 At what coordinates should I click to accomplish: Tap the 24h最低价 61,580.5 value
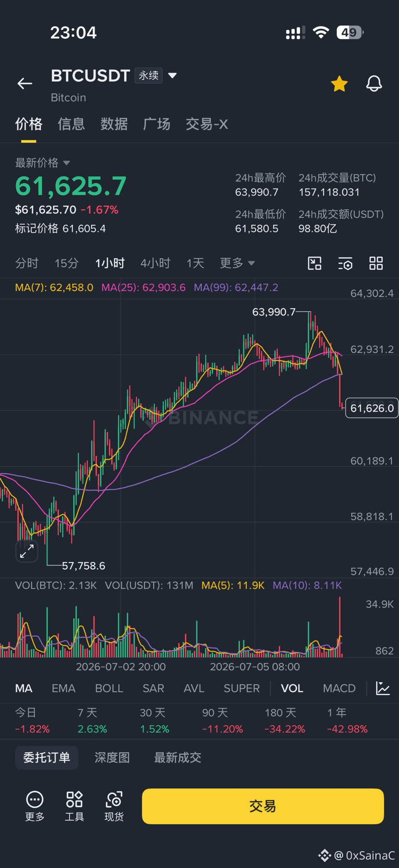(x=257, y=228)
